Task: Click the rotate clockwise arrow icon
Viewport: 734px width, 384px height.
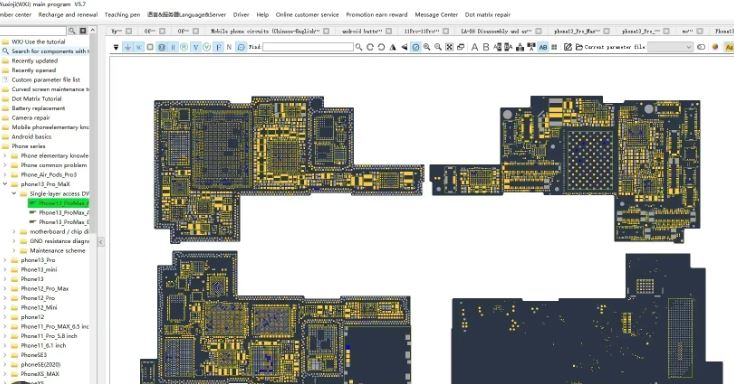Action: pos(370,47)
